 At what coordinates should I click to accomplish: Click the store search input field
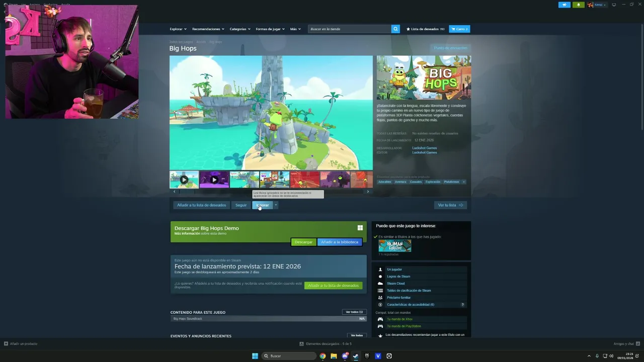point(350,29)
